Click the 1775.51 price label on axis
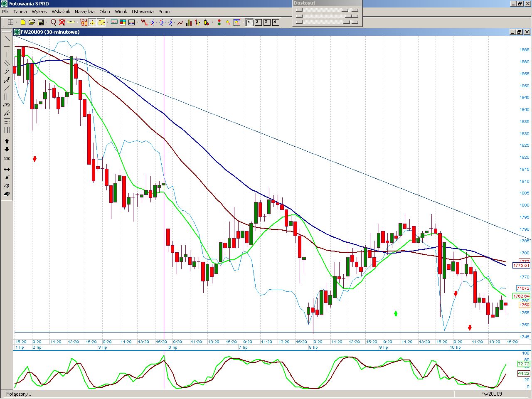The width and height of the screenshot is (532, 399). coord(521,265)
